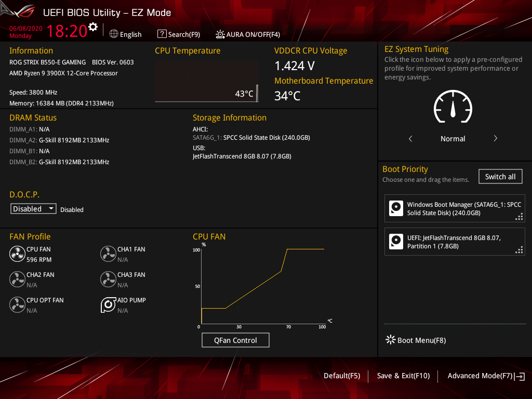This screenshot has height=399, width=532.
Task: Click the AIO PUMP icon
Action: [108, 304]
